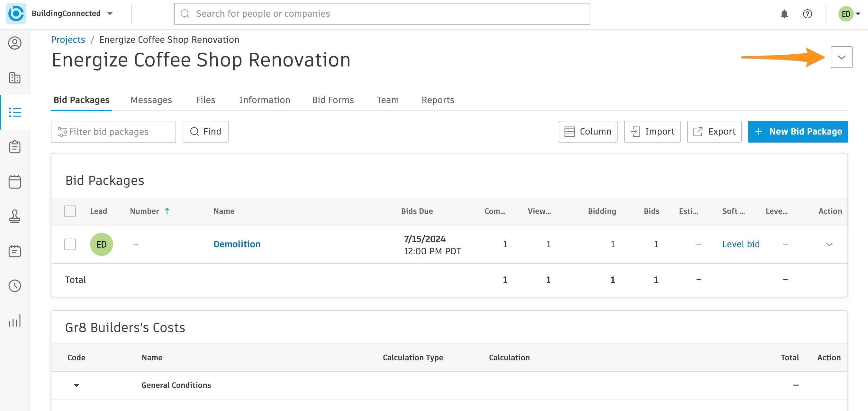
Task: Click the Export button
Action: (714, 132)
